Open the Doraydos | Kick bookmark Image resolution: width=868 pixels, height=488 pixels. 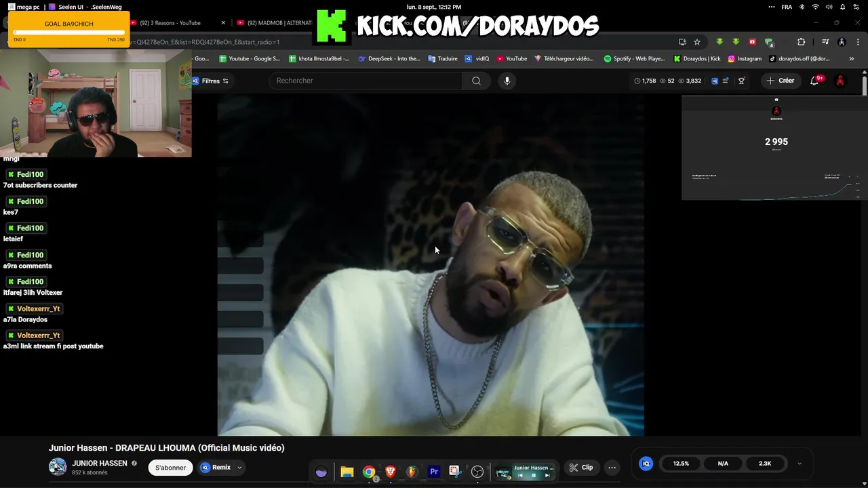click(x=696, y=59)
